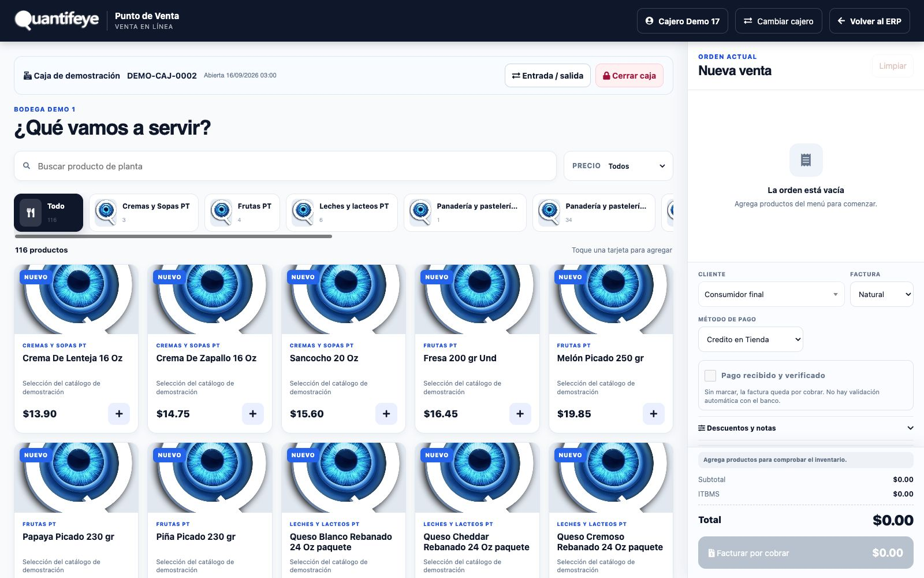Click the Cerrar caja button
Viewport: 924px width, 578px height.
tap(629, 76)
